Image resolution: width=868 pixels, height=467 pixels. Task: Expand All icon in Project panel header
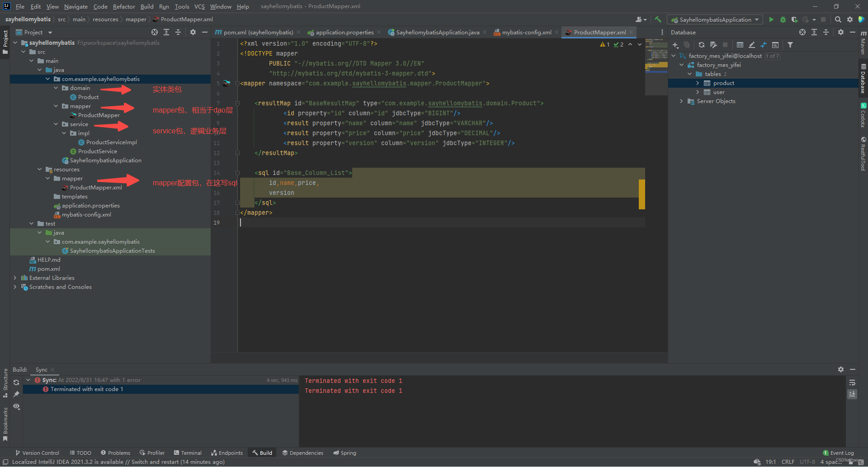pyautogui.click(x=166, y=32)
